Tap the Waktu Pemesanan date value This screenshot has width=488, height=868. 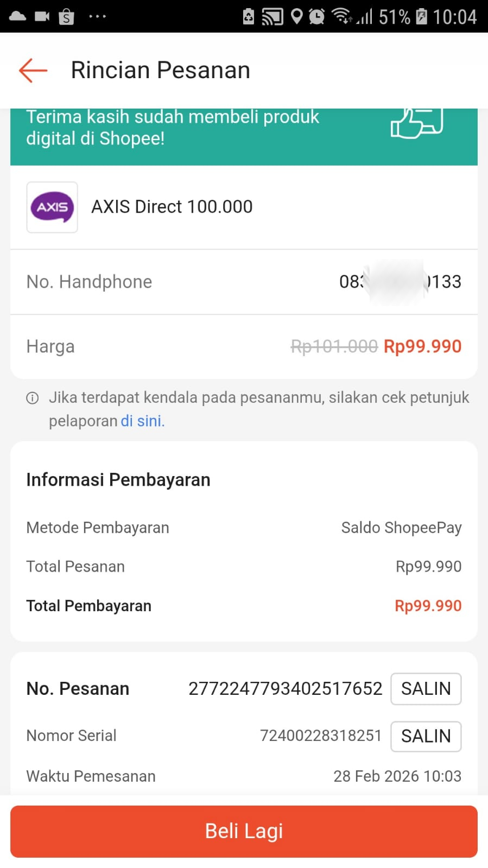397,776
